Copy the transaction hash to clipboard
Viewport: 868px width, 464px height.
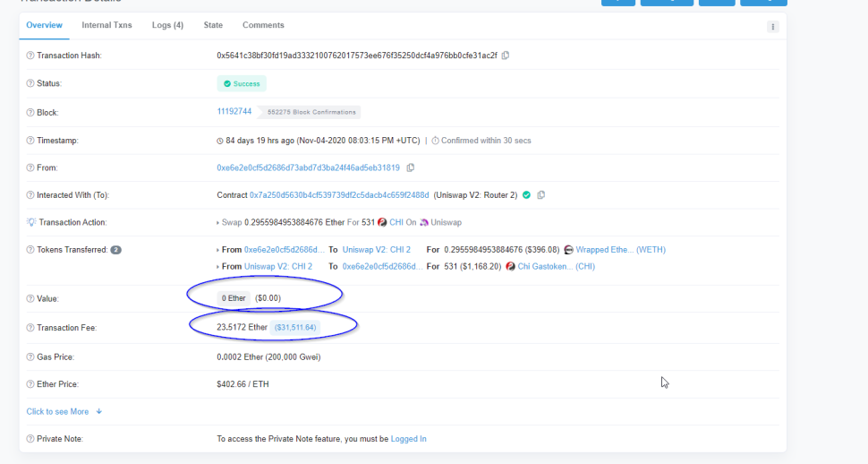point(506,56)
